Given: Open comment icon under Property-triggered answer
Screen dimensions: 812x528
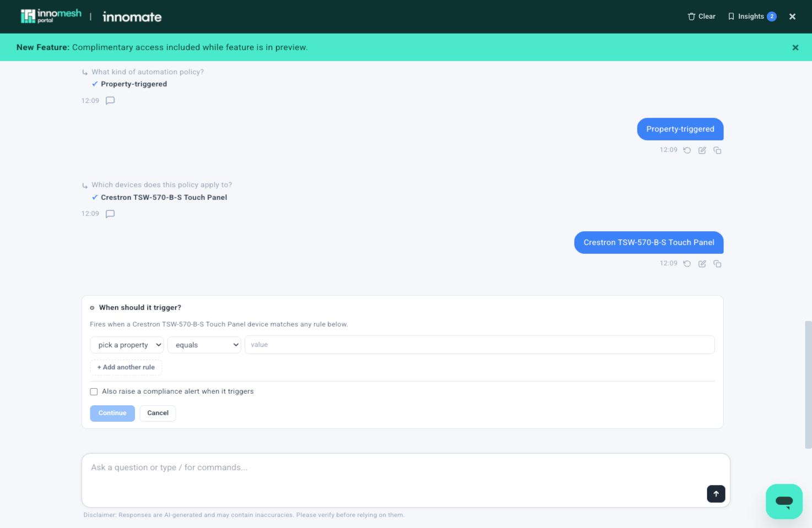Looking at the screenshot, I should click(x=110, y=101).
